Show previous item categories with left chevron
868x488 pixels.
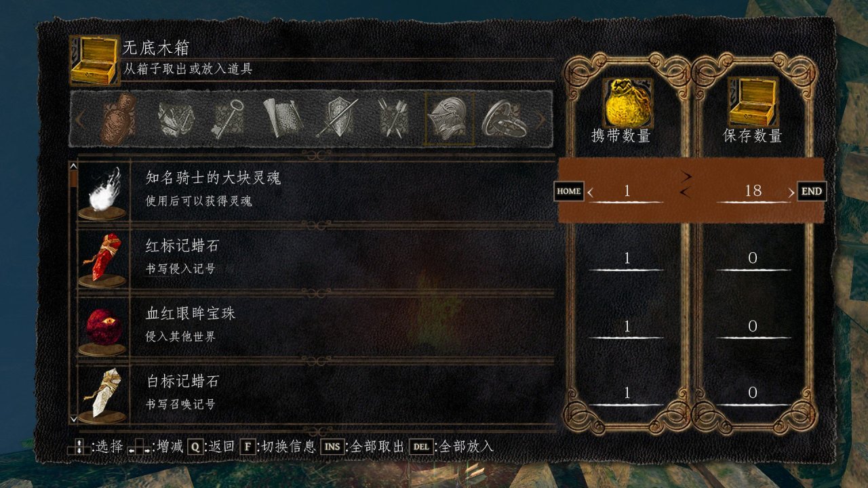79,120
